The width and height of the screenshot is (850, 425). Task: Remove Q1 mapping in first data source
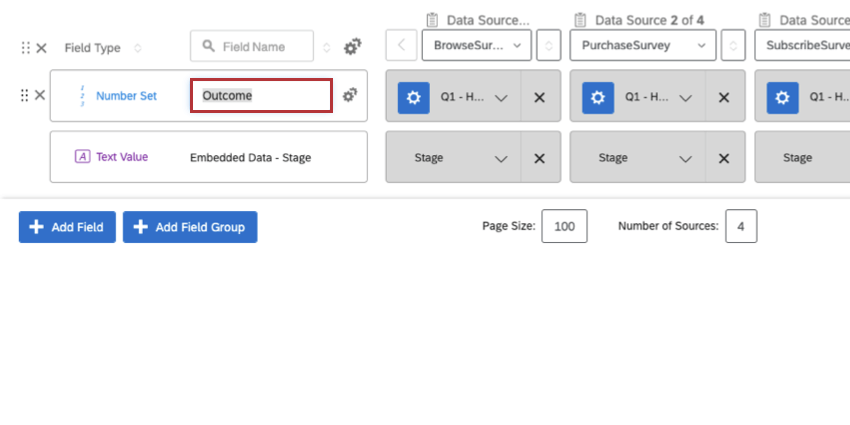(x=539, y=97)
